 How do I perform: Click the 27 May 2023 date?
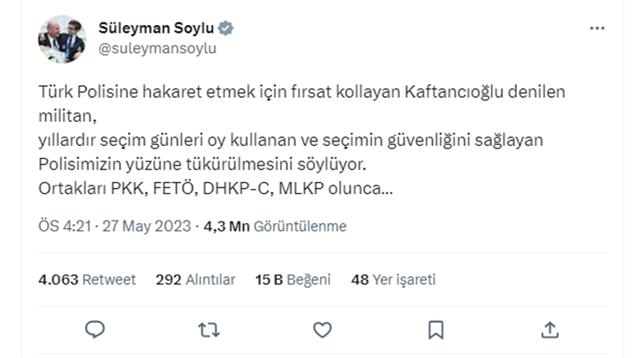click(146, 227)
